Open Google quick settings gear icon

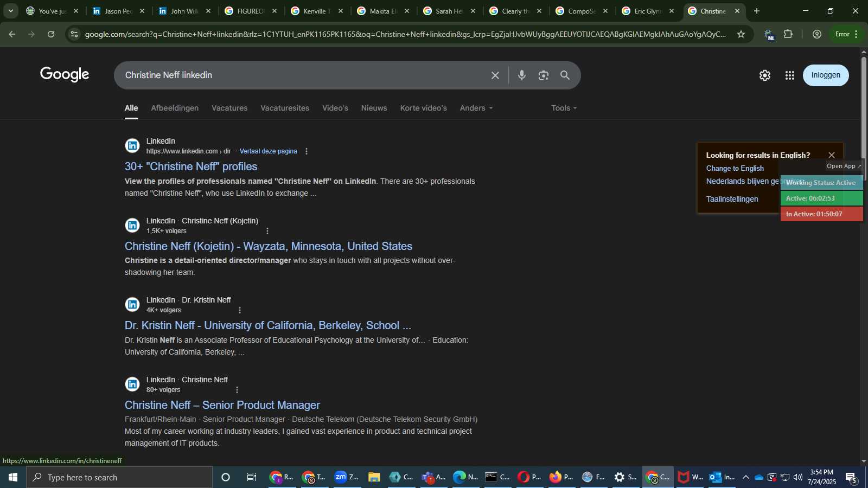pyautogui.click(x=764, y=75)
